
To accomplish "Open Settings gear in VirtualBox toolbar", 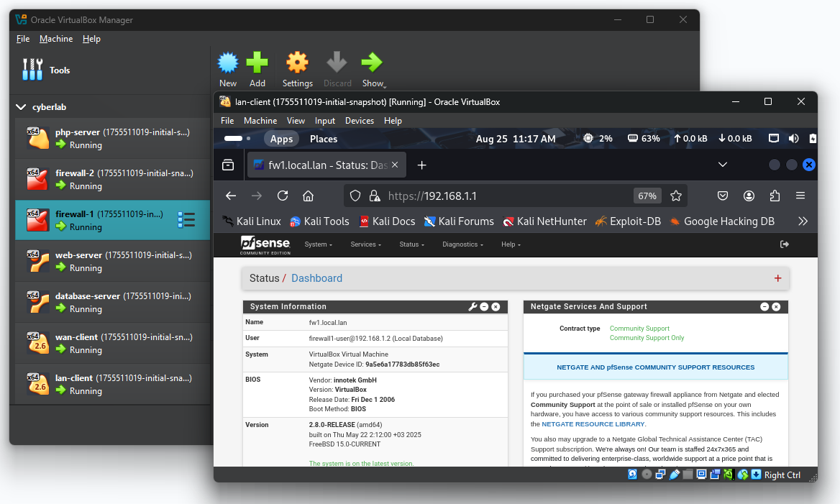I will coord(297,64).
